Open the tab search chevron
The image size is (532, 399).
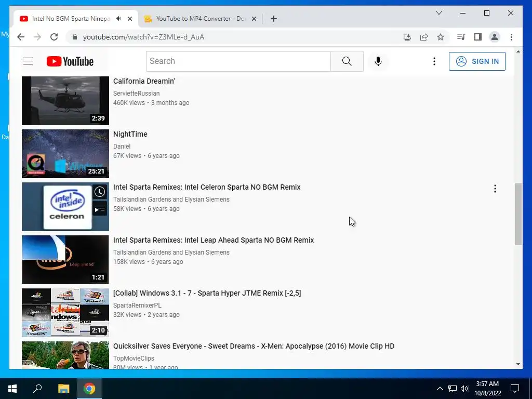(x=438, y=13)
